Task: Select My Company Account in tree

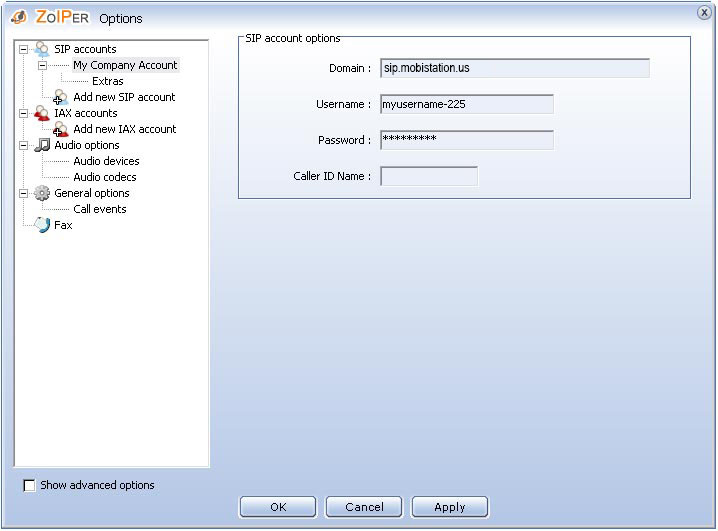Action: [125, 65]
